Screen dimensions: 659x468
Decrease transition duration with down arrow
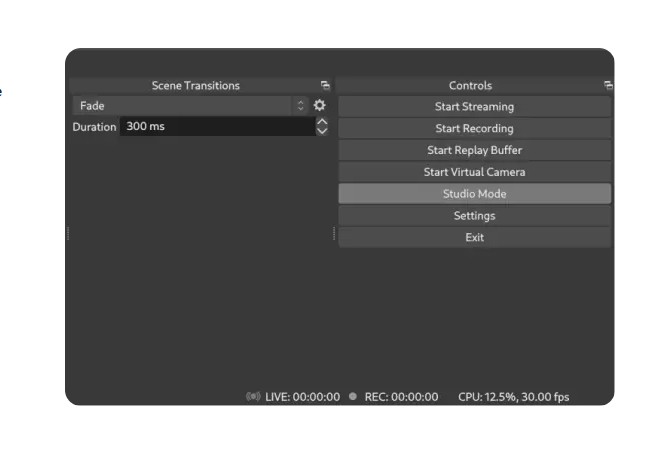pyautogui.click(x=322, y=131)
